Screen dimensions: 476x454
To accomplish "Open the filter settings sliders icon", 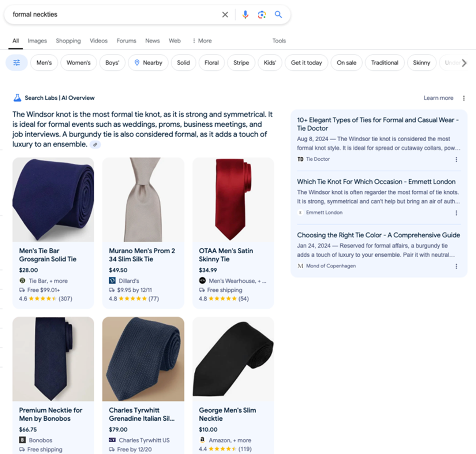I will tap(16, 63).
